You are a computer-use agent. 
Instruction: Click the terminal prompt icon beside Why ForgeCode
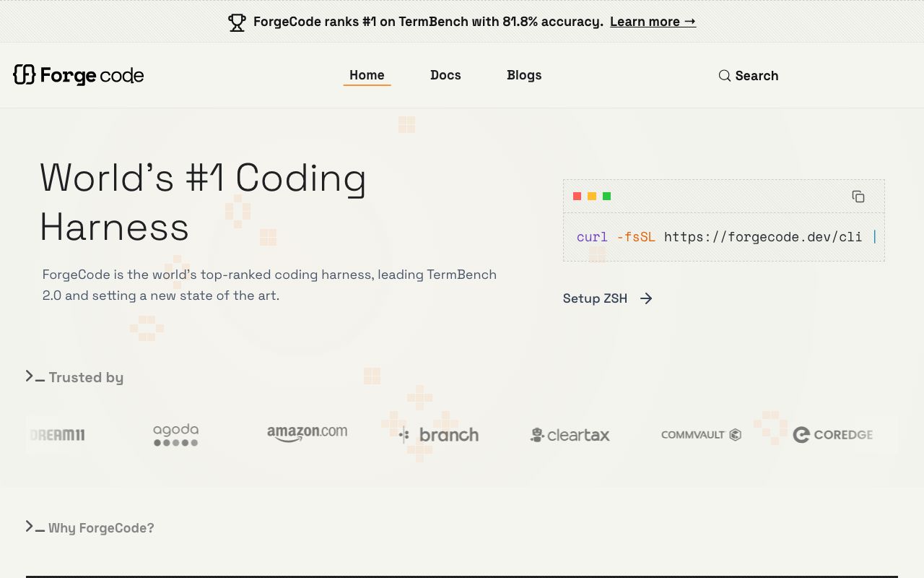tap(35, 527)
